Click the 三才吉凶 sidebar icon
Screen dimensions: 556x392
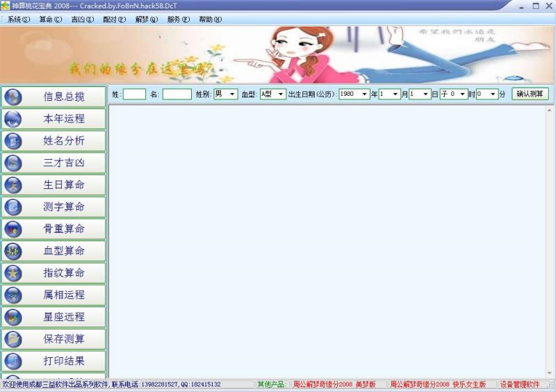click(13, 163)
